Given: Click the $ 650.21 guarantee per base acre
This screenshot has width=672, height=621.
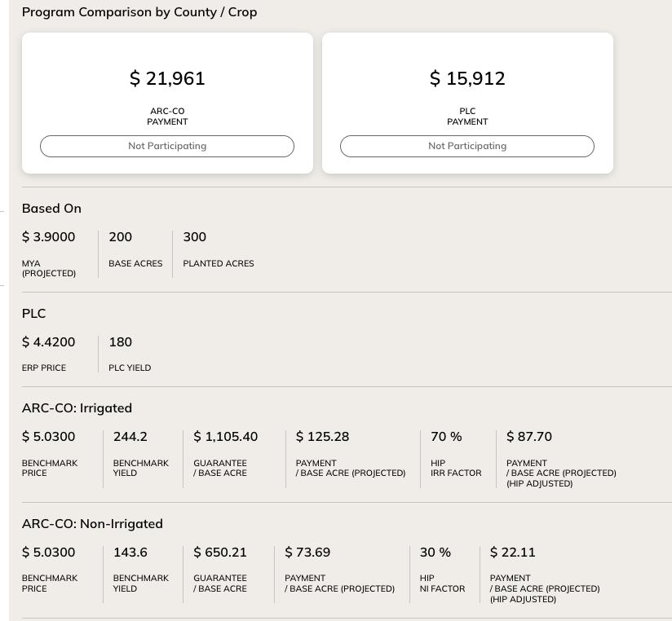Looking at the screenshot, I should click(x=220, y=553).
